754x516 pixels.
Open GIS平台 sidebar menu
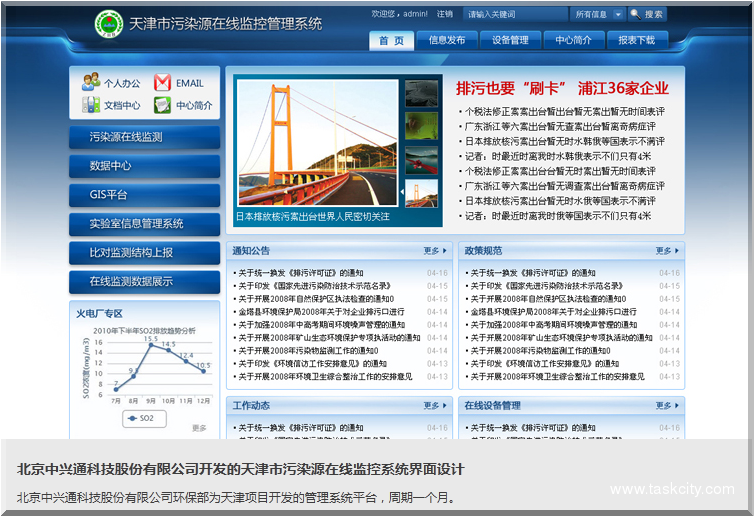pos(144,195)
